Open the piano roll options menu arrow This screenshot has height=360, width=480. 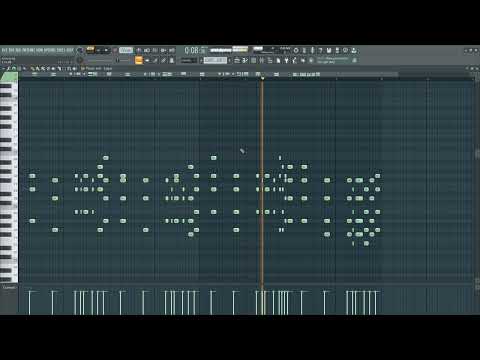tap(3, 68)
